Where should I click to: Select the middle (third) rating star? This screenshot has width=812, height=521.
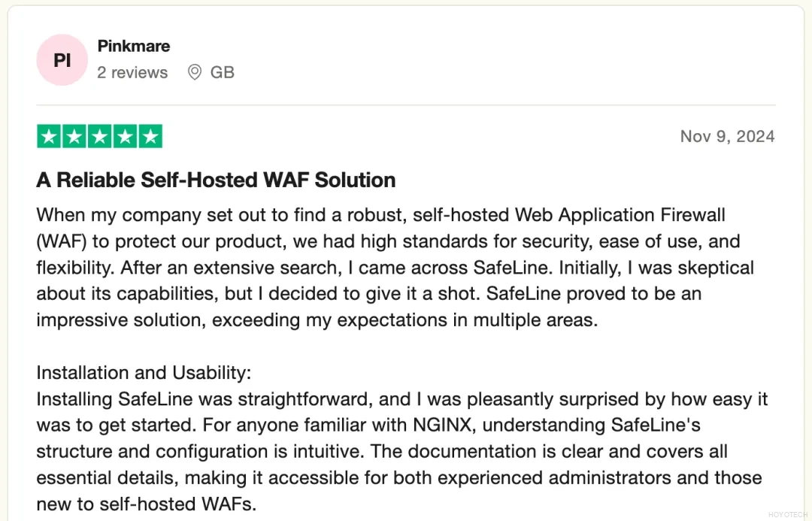(99, 137)
